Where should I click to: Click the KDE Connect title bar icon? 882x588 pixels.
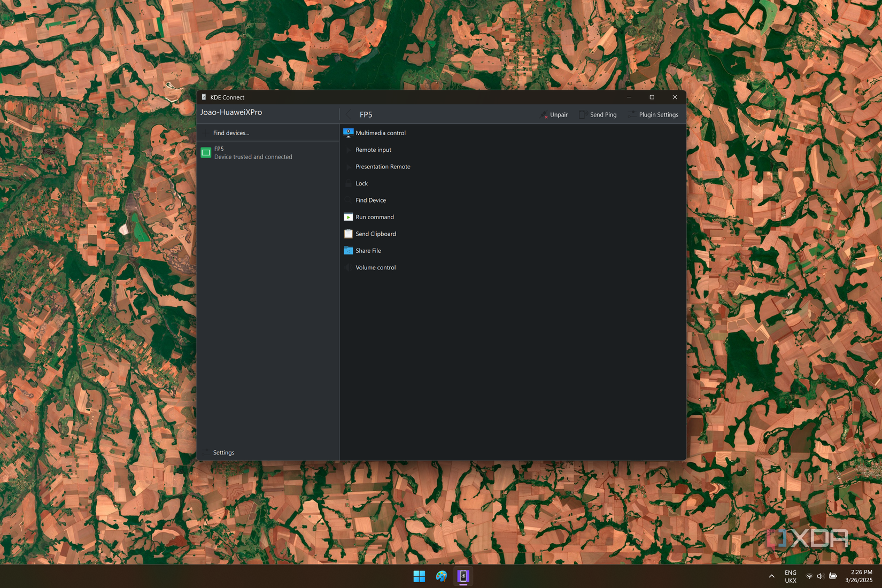[x=204, y=97]
